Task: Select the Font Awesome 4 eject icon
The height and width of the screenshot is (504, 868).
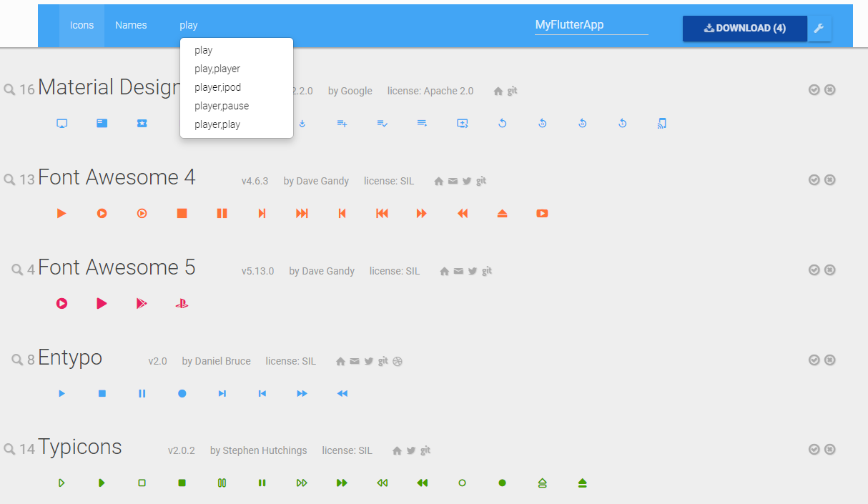Action: click(503, 213)
